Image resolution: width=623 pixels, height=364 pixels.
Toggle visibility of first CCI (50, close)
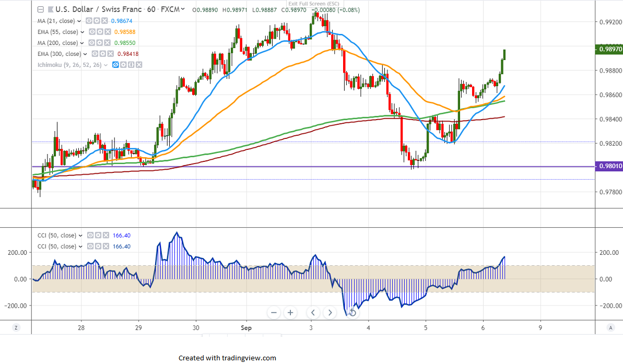pyautogui.click(x=90, y=235)
